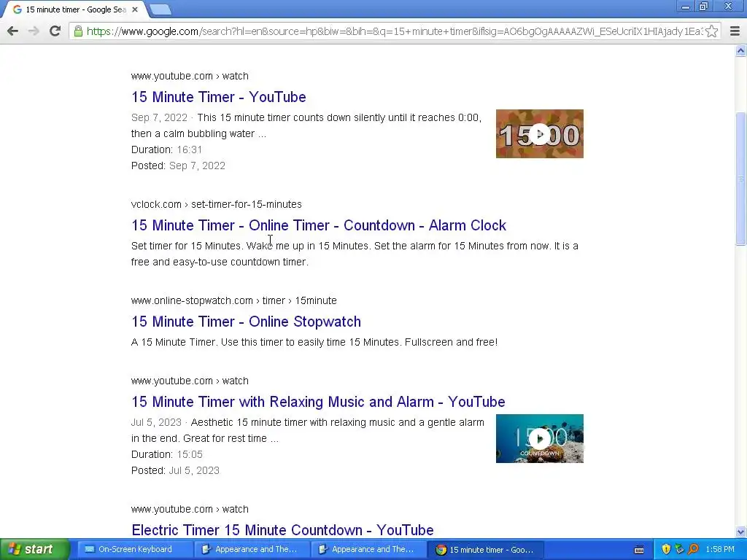Select the 15 minute timer Google Search tab
747x560 pixels.
coord(75,9)
